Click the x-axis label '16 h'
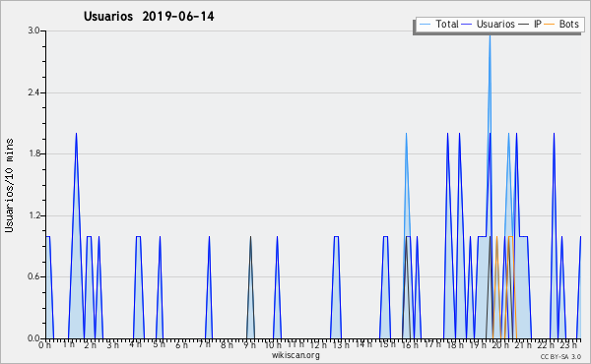This screenshot has width=591, height=364. click(x=410, y=344)
